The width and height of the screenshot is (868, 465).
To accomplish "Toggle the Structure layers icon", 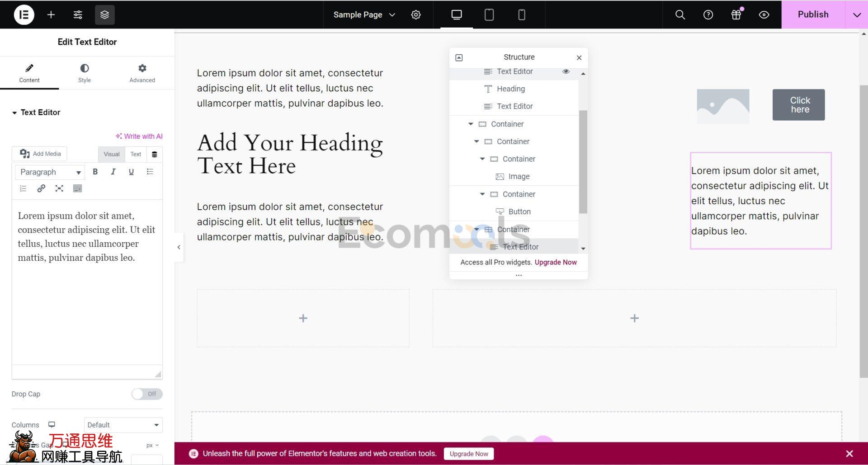I will point(104,15).
